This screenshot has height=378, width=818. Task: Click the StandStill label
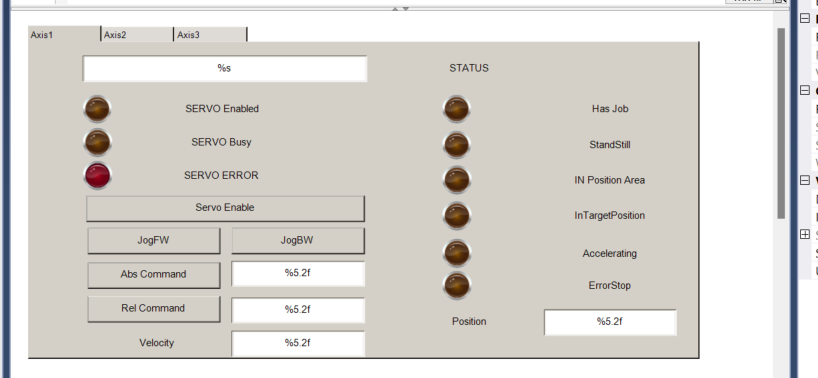[609, 145]
